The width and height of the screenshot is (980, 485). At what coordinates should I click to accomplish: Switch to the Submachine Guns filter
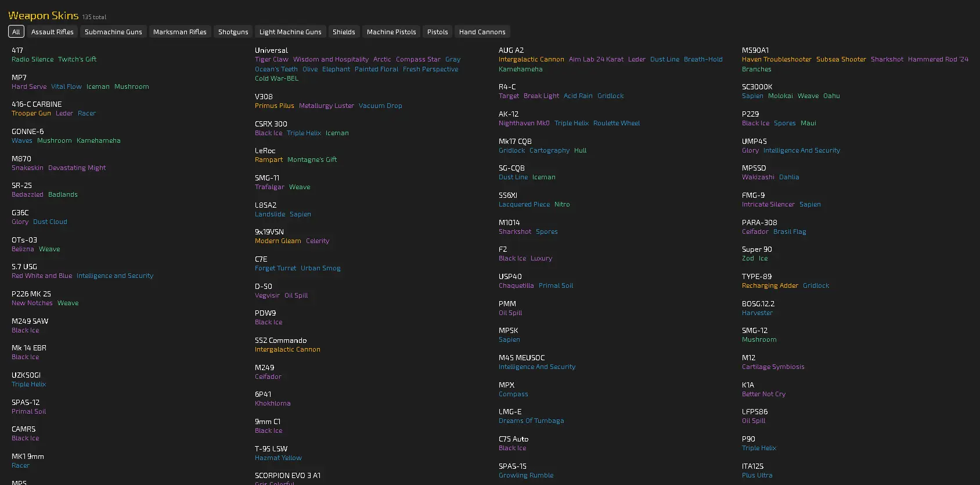[113, 32]
